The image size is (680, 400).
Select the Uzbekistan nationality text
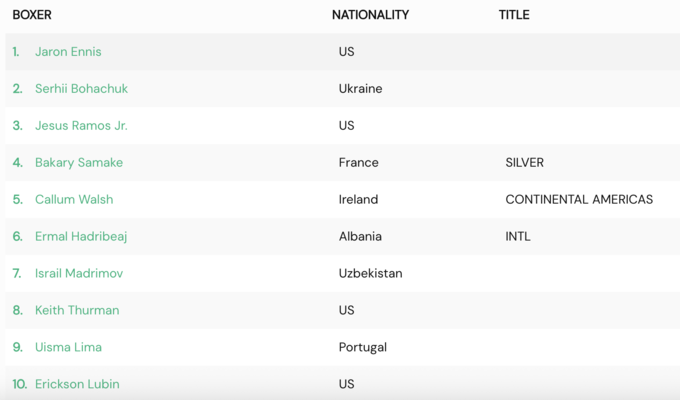point(371,273)
